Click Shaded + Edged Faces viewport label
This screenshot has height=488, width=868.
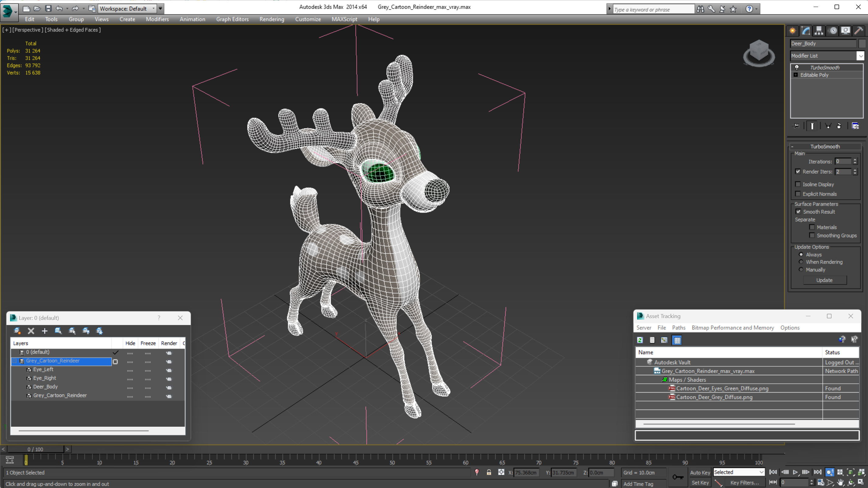pos(73,29)
